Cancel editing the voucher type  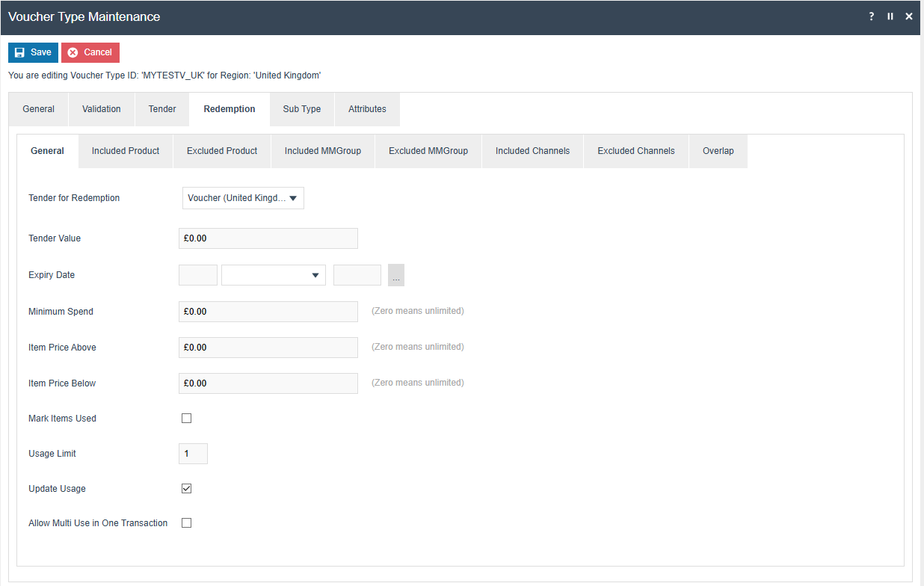[x=90, y=52]
